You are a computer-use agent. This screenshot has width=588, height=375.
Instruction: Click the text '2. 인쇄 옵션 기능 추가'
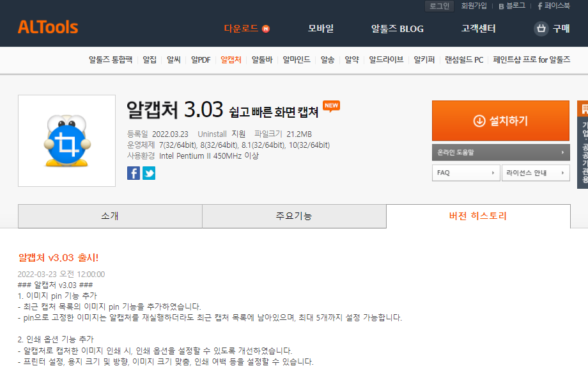tap(56, 339)
